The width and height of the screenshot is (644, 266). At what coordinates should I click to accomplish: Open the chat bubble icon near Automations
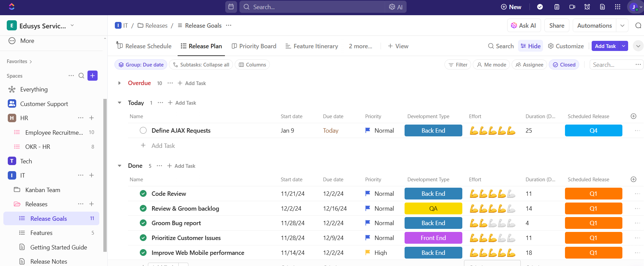638,26
